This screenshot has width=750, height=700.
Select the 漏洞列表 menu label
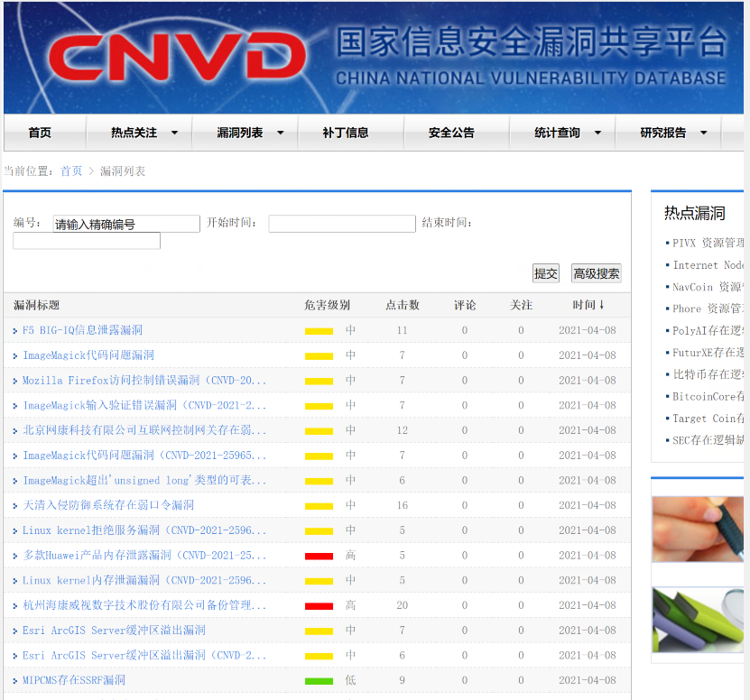pos(240,133)
